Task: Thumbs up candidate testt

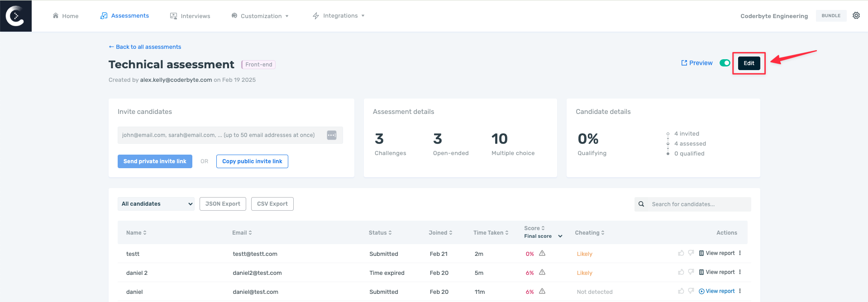Action: (x=681, y=253)
